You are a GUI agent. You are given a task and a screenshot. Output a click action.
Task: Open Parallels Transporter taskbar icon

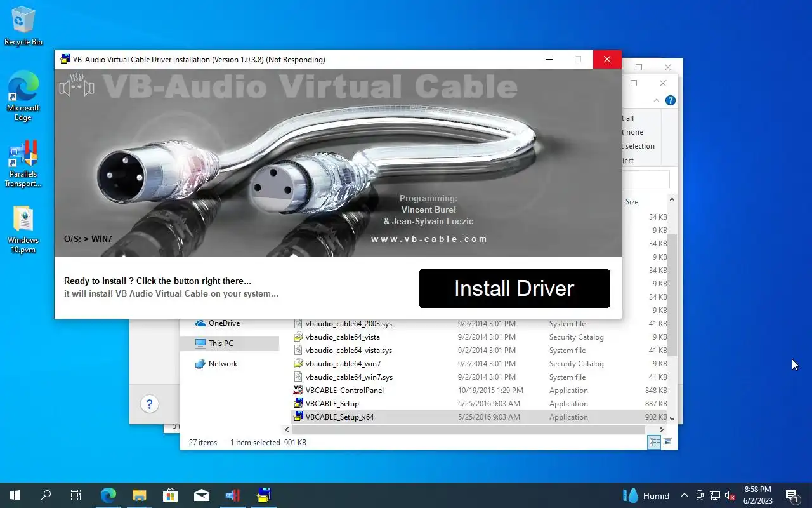point(232,495)
